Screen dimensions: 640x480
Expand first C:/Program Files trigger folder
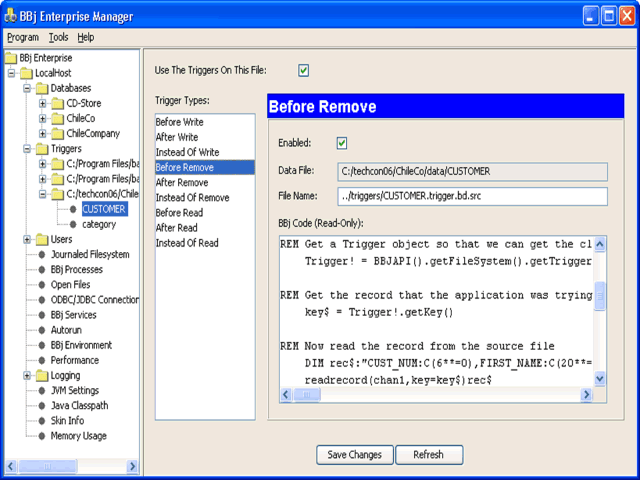42,164
